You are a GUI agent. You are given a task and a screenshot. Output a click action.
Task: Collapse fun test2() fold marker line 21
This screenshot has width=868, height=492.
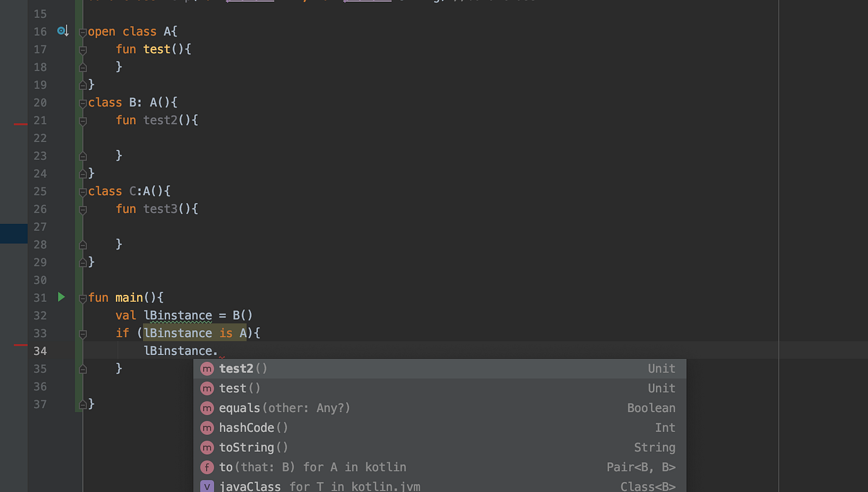pyautogui.click(x=82, y=121)
